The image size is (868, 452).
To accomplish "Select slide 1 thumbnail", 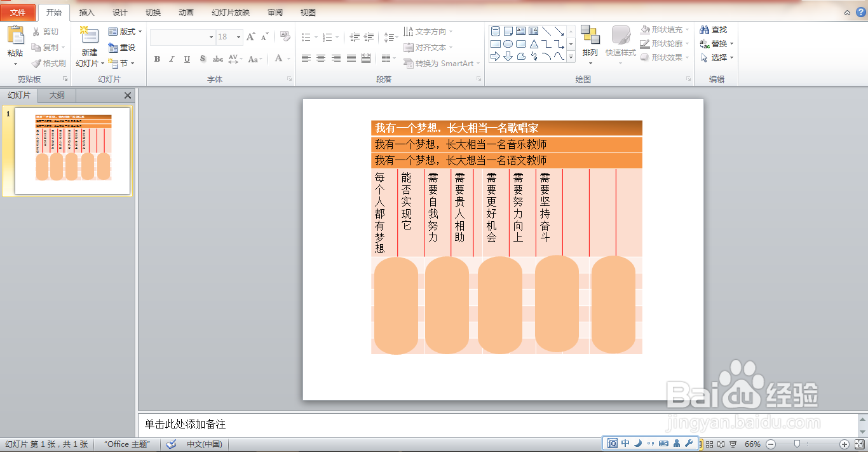I will [72, 151].
